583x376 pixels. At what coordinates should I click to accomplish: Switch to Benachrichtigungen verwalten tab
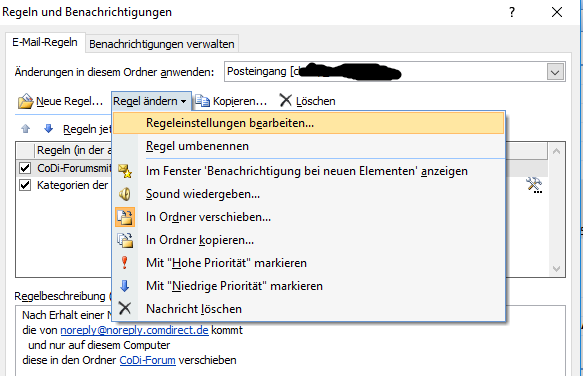tap(162, 44)
